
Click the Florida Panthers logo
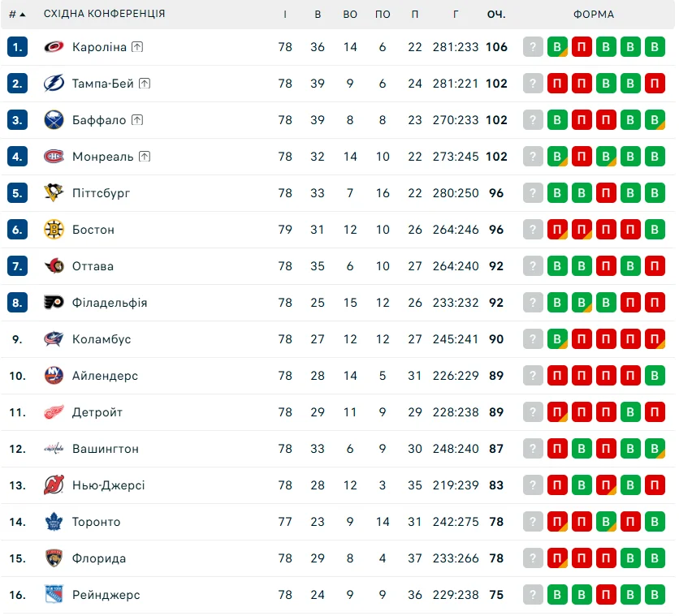54,558
